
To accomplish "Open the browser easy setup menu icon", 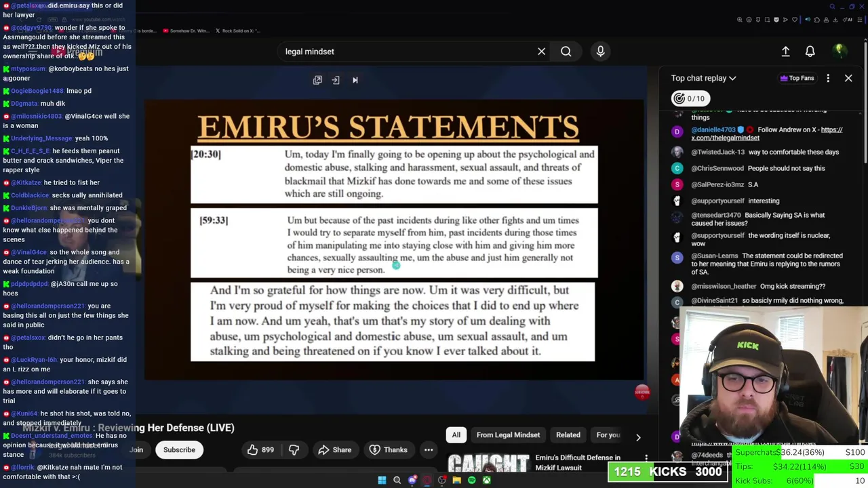I will 860,20.
